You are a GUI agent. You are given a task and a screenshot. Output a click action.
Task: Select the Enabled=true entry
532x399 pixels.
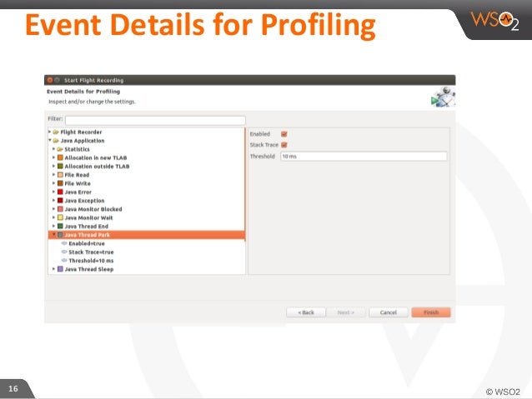87,243
